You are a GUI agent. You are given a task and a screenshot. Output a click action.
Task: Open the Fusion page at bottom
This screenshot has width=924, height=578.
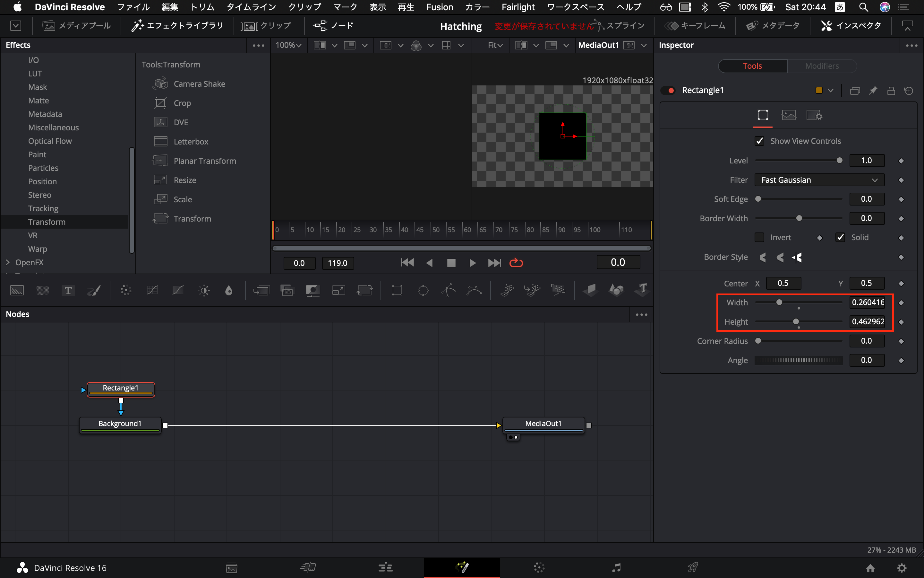point(462,567)
